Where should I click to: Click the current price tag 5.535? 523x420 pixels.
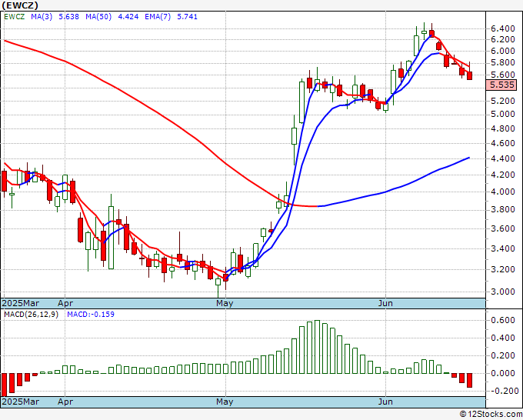click(501, 85)
